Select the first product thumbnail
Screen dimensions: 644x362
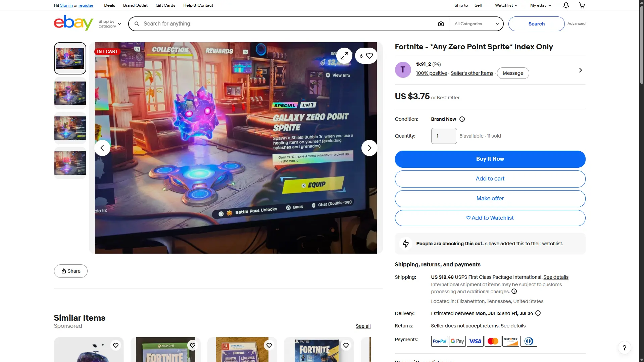tap(70, 58)
